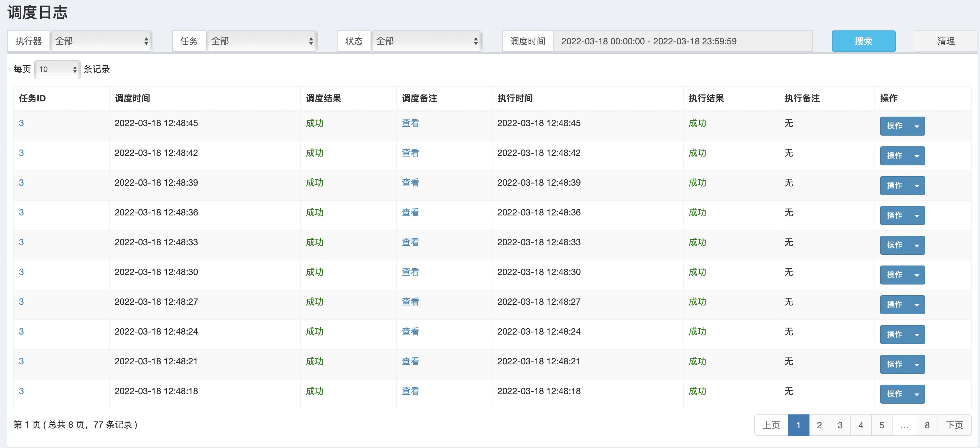Screen dimensions: 980x448
Task: Click 操作 button in row 12:48:27
Action: click(894, 304)
